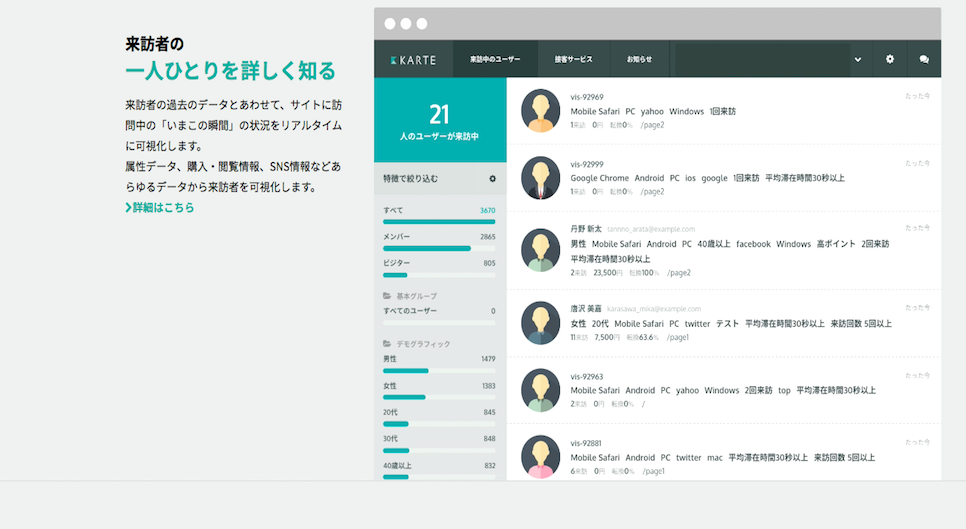
Task: Click the 21 users visiting counter
Action: (440, 120)
